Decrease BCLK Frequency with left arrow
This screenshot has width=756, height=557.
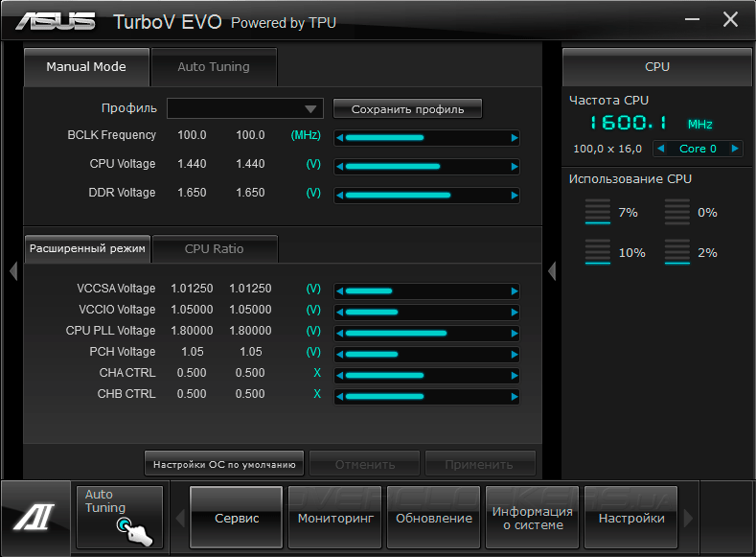[x=340, y=138]
